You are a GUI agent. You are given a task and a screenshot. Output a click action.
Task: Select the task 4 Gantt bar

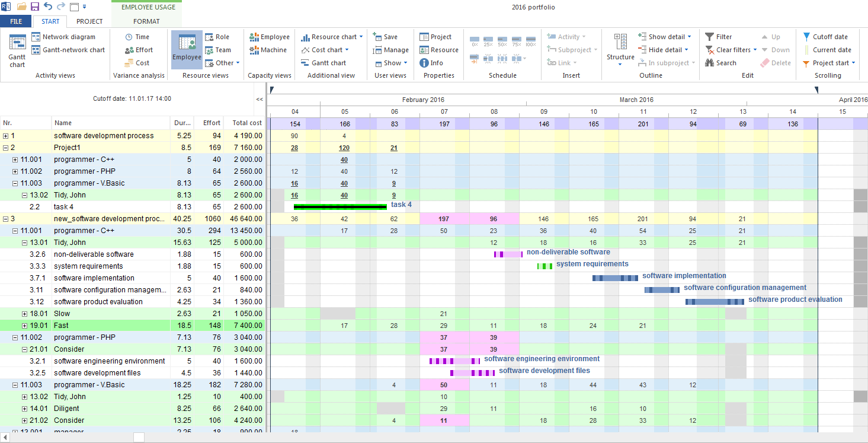tap(341, 207)
